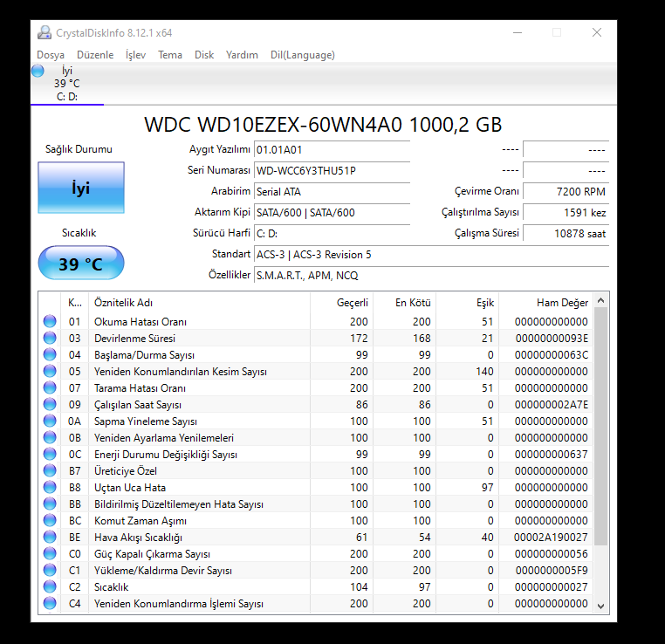
Task: Click the CrystalDiskInfo title bar icon
Action: pyautogui.click(x=45, y=32)
